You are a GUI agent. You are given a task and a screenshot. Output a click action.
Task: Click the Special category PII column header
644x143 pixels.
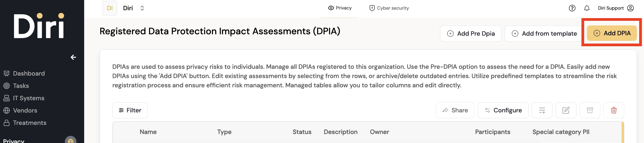561,132
